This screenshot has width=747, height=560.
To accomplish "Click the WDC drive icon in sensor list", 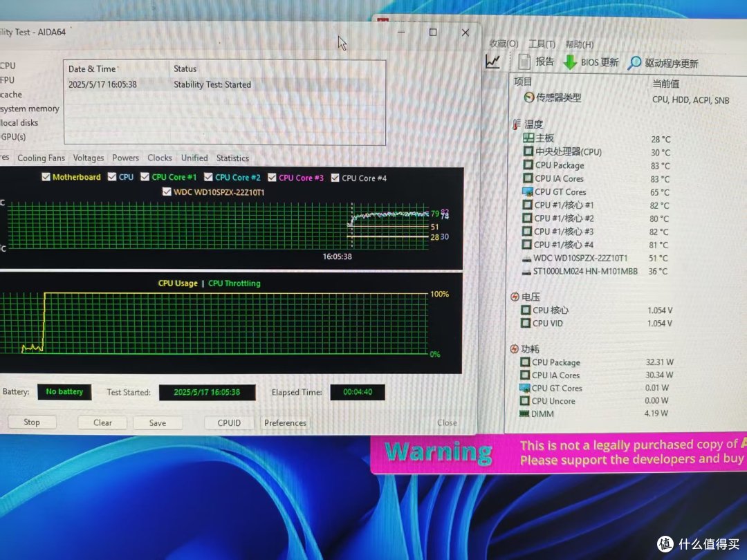I will click(526, 259).
